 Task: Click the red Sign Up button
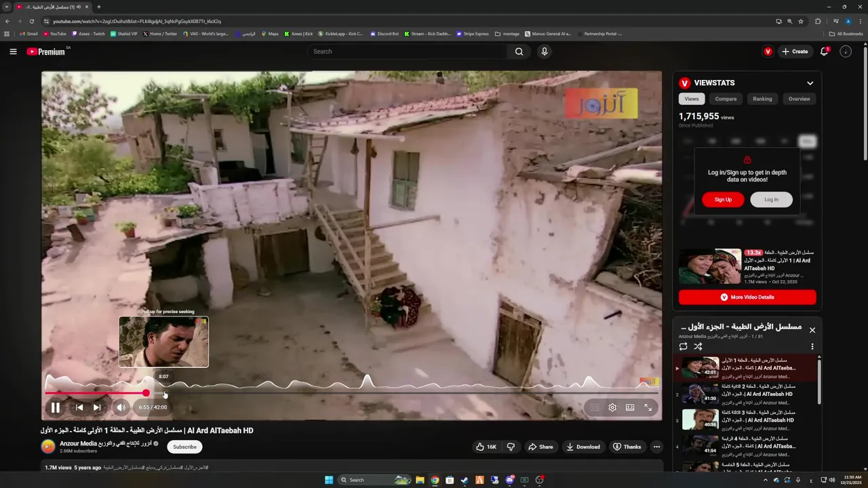coord(723,199)
